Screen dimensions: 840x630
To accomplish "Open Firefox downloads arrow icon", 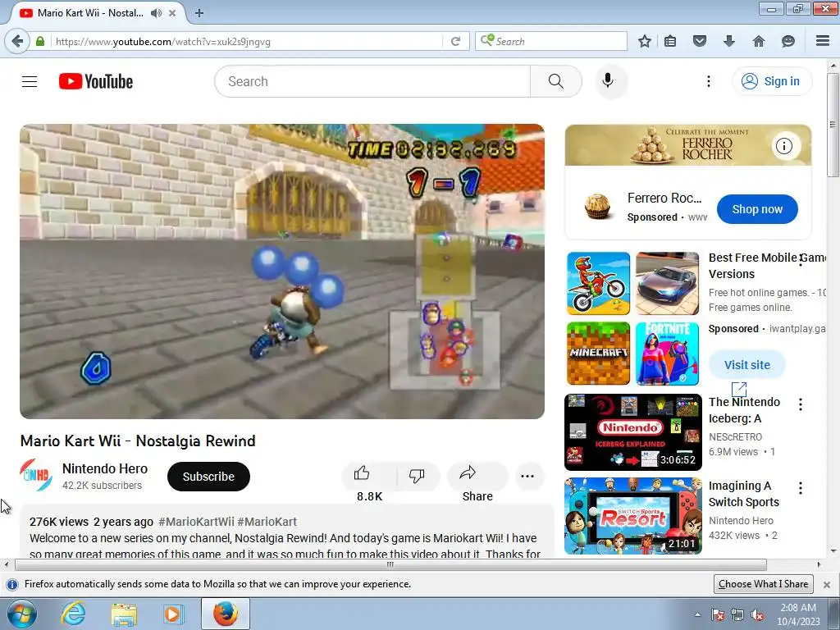I will click(729, 41).
